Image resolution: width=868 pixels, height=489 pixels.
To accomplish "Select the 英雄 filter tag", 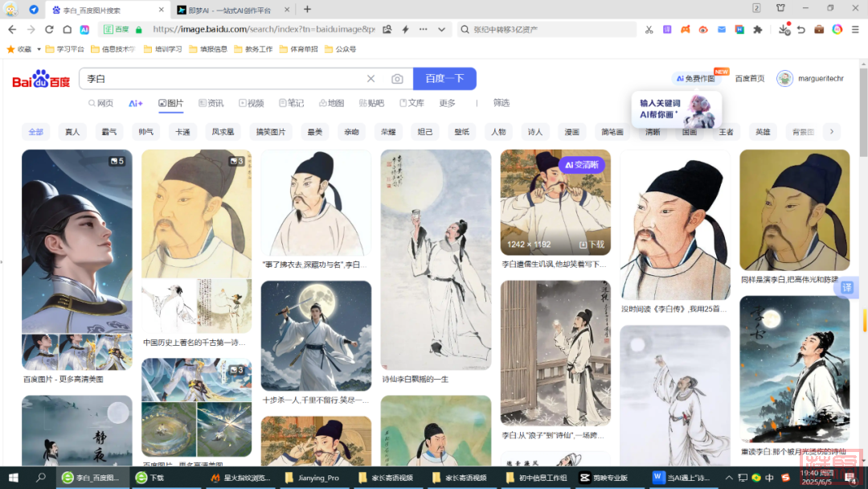I will click(763, 132).
